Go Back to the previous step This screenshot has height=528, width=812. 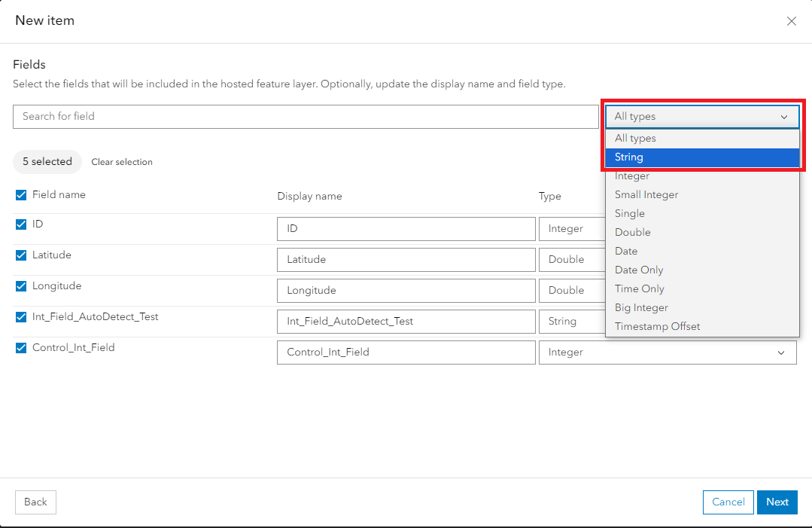35,502
